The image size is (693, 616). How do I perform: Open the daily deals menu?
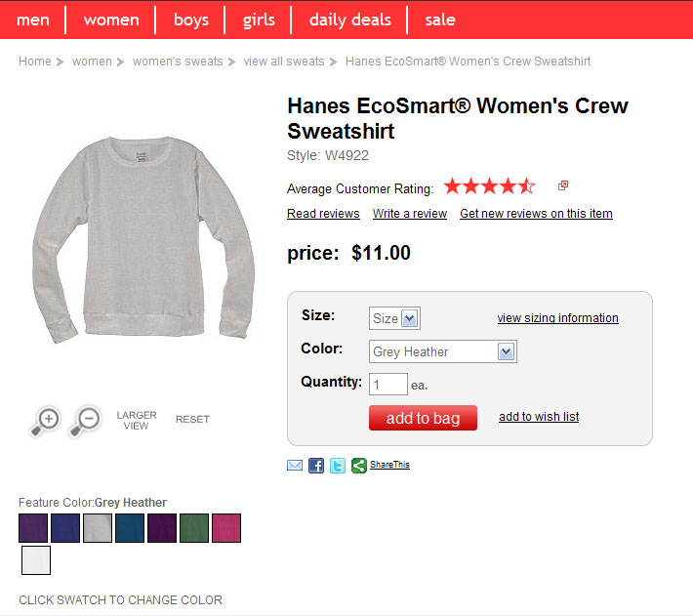[350, 20]
